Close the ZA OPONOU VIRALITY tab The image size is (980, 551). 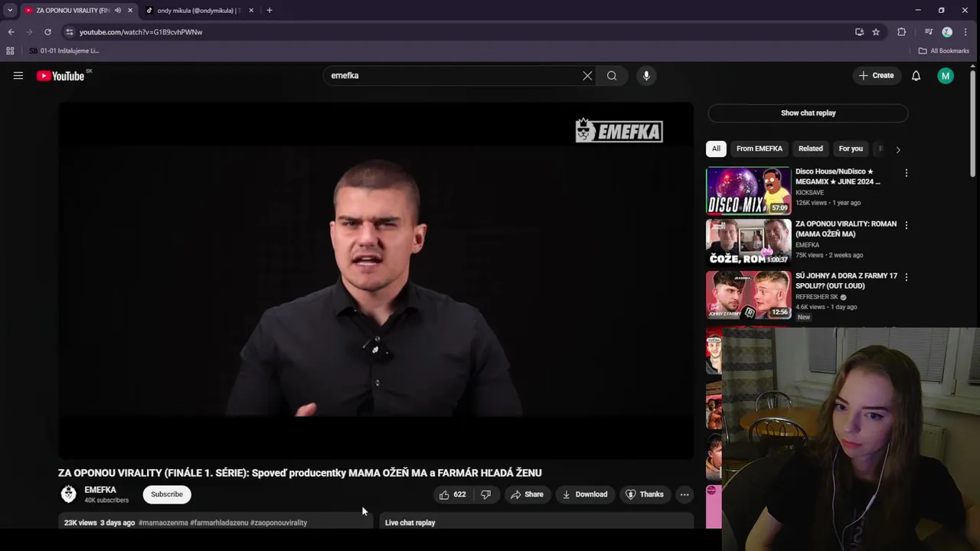click(130, 11)
